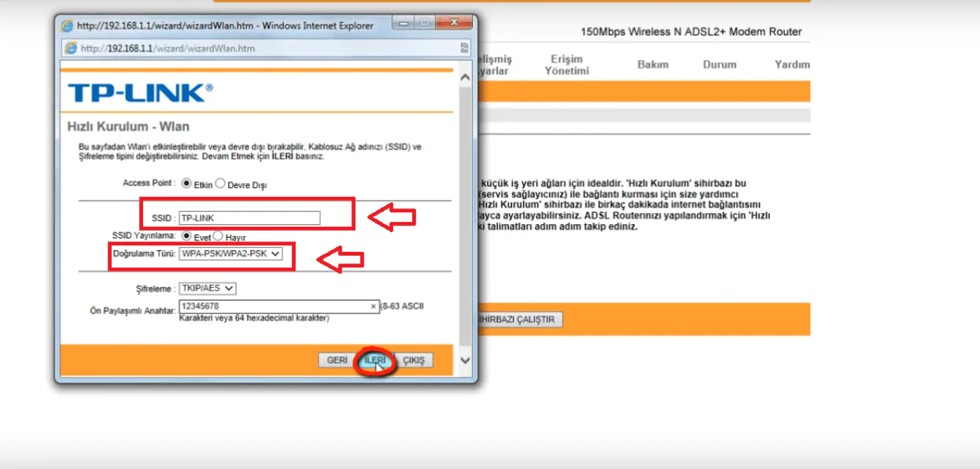The height and width of the screenshot is (469, 980).
Task: Open the Durum menu in router page
Action: [x=720, y=65]
